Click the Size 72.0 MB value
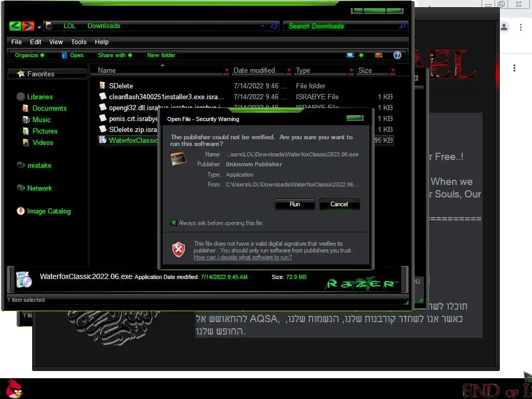 pos(296,277)
